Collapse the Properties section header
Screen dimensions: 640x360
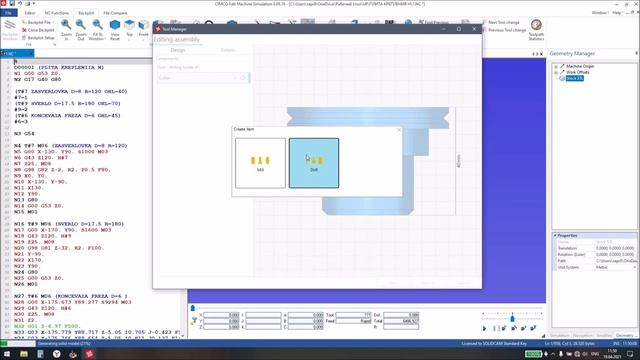tap(555, 236)
